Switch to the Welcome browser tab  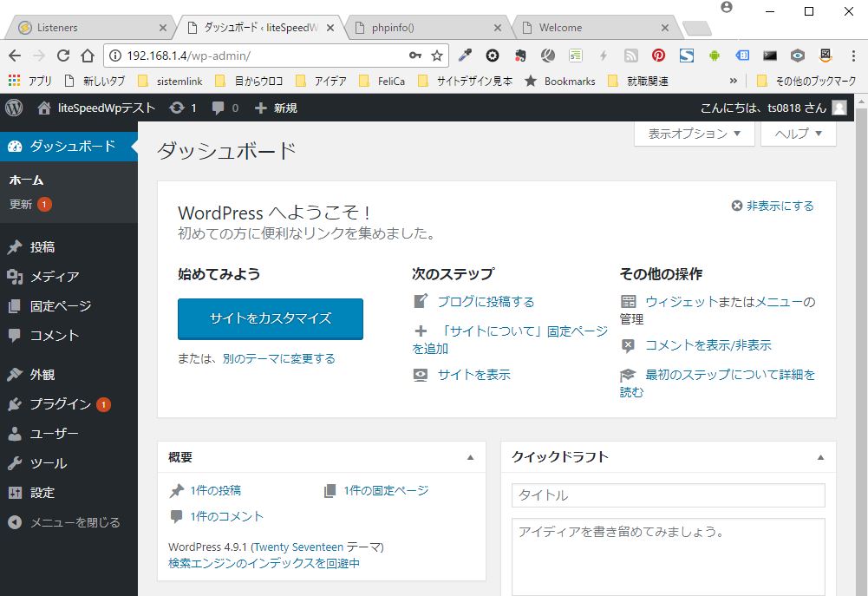[595, 28]
